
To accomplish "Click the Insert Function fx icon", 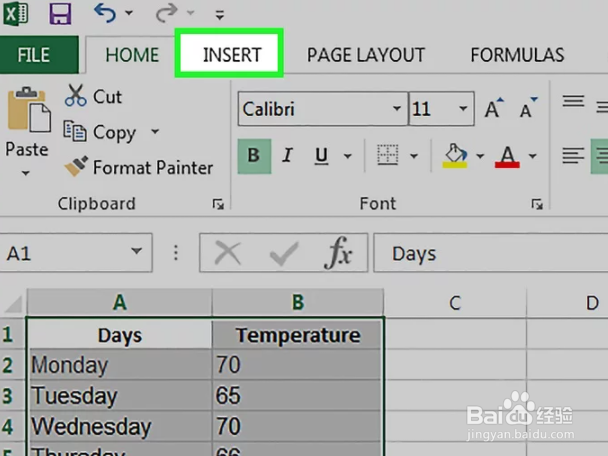I will tap(339, 254).
